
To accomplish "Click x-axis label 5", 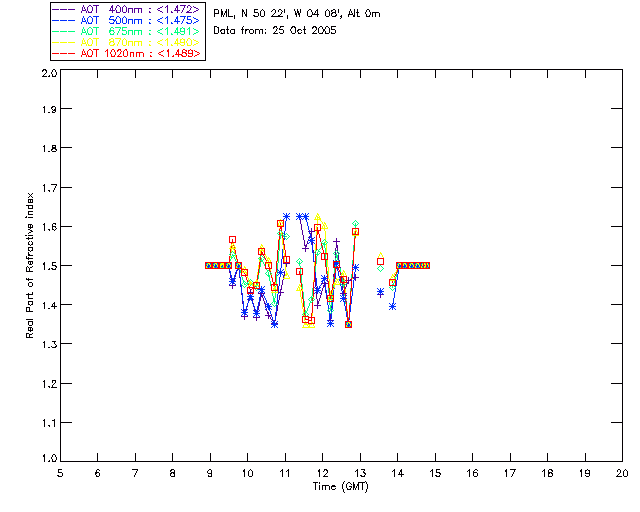I will pyautogui.click(x=60, y=473).
